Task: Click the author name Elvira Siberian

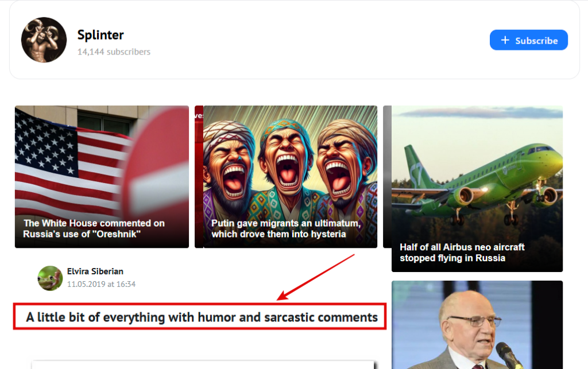Action: pos(95,271)
